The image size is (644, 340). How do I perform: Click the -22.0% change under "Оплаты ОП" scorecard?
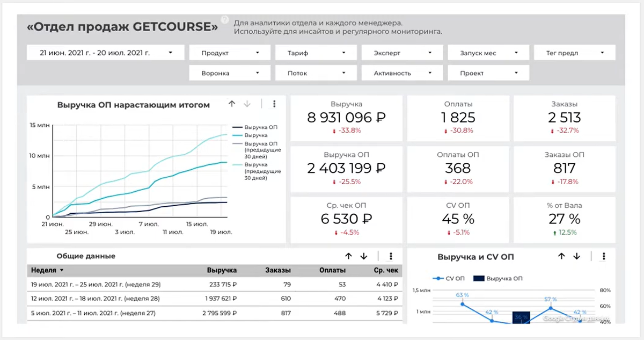(458, 182)
